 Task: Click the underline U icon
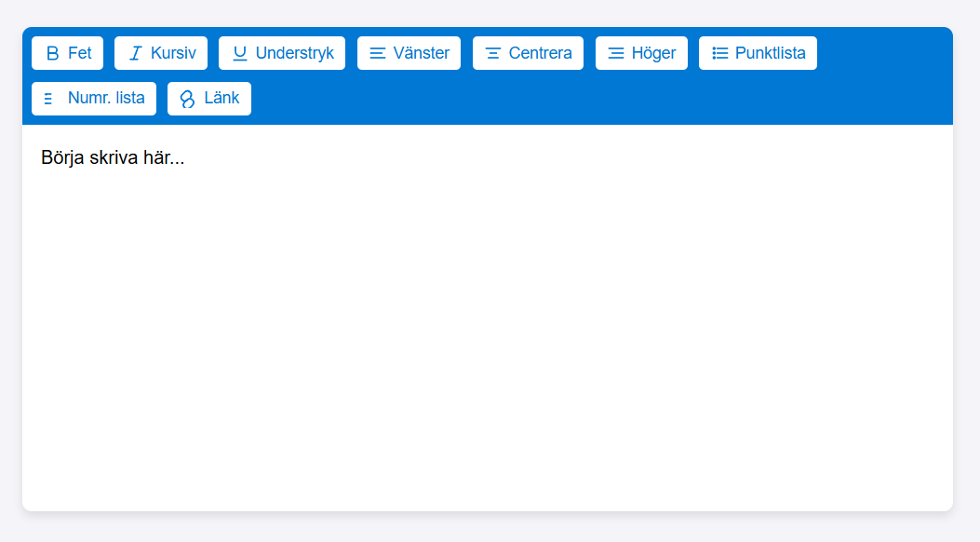click(240, 53)
